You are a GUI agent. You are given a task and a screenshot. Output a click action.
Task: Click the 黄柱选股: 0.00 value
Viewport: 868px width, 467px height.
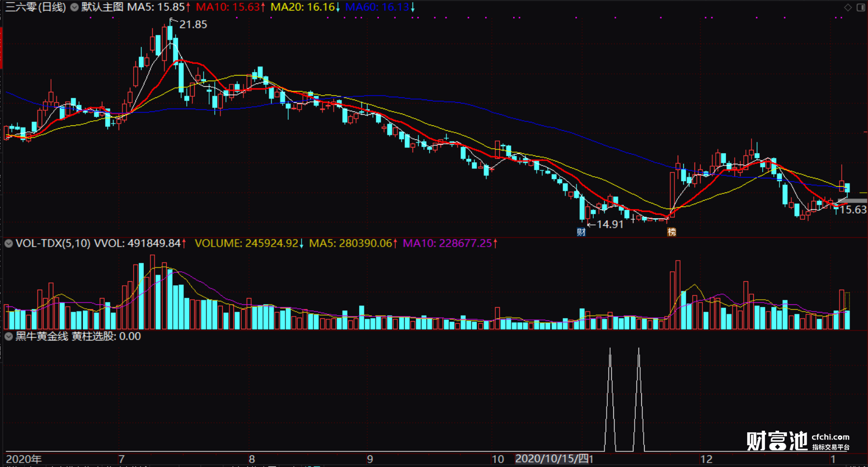(106, 336)
